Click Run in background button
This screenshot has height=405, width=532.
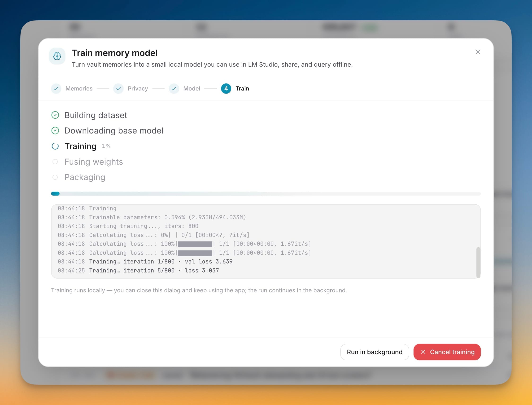pos(375,352)
